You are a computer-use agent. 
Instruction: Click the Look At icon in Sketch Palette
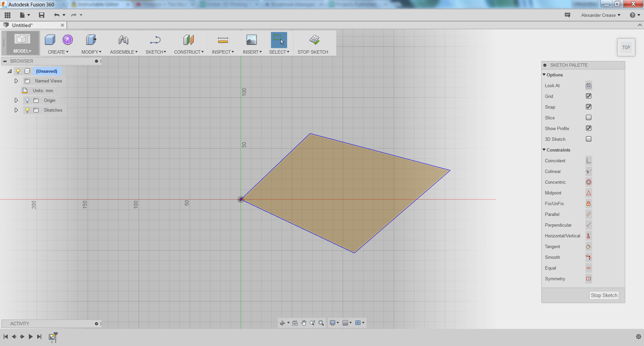[x=589, y=86]
